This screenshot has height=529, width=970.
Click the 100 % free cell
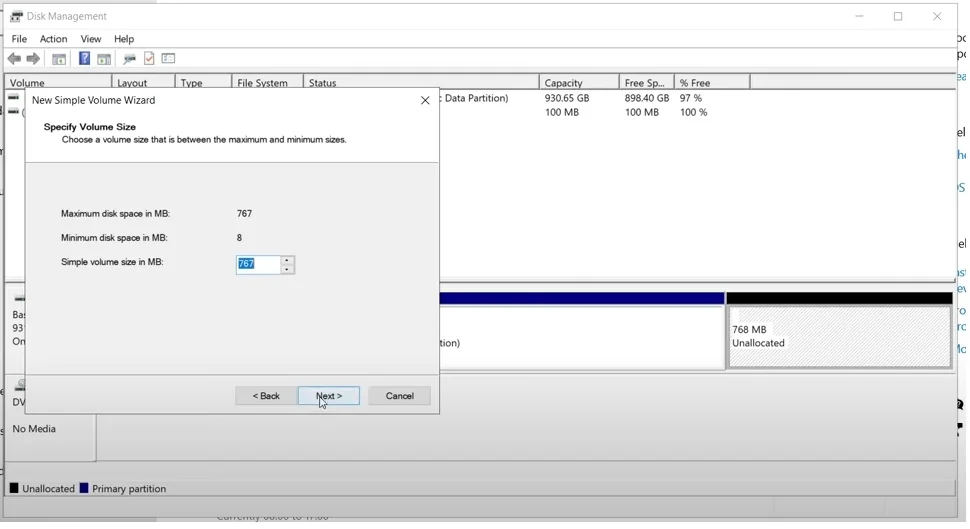click(693, 112)
